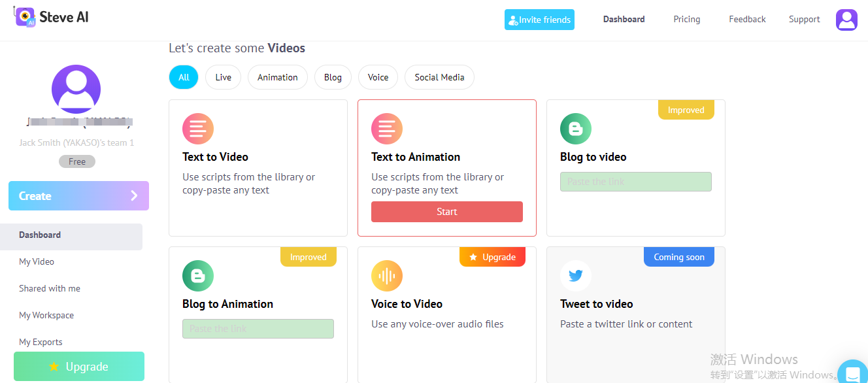Click the Upgrade badge on the Voice to Video card
Viewport: 868px width, 383px height.
point(492,257)
